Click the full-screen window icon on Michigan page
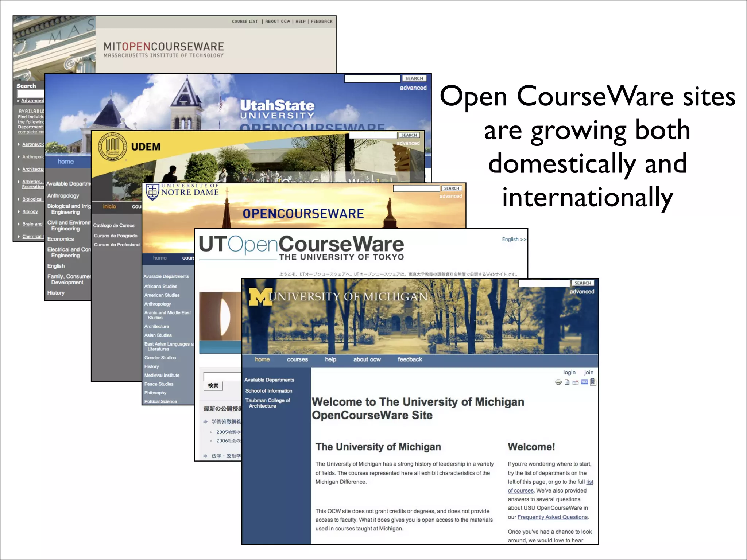Screen dimensions: 747x560 pos(575,382)
